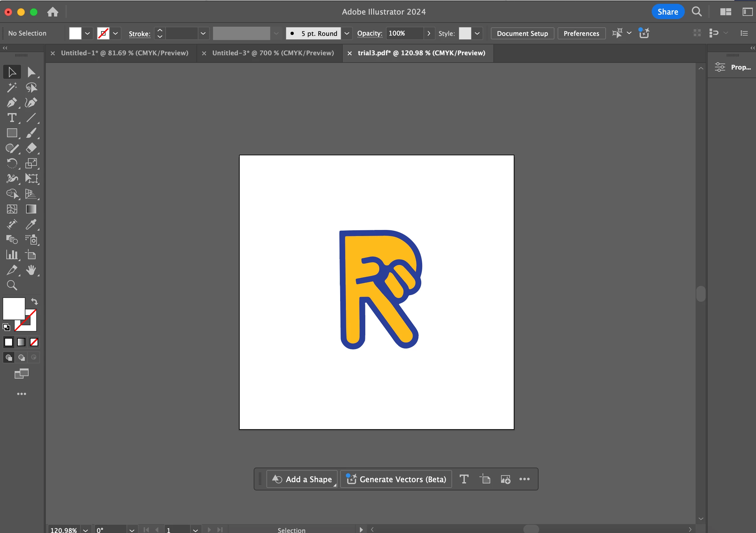Enable Draw Behind mode
This screenshot has width=756, height=533.
point(21,358)
